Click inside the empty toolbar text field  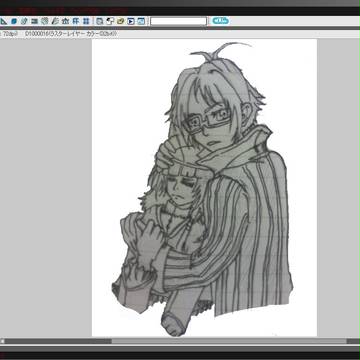(178, 21)
